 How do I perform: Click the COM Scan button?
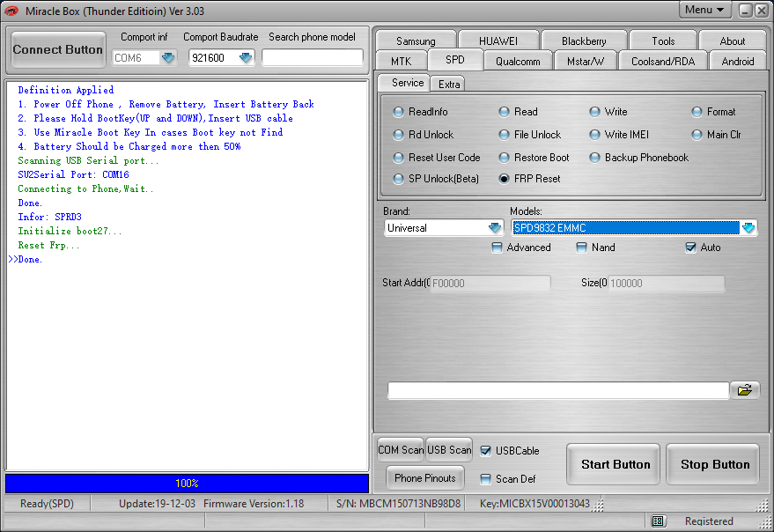pyautogui.click(x=401, y=450)
